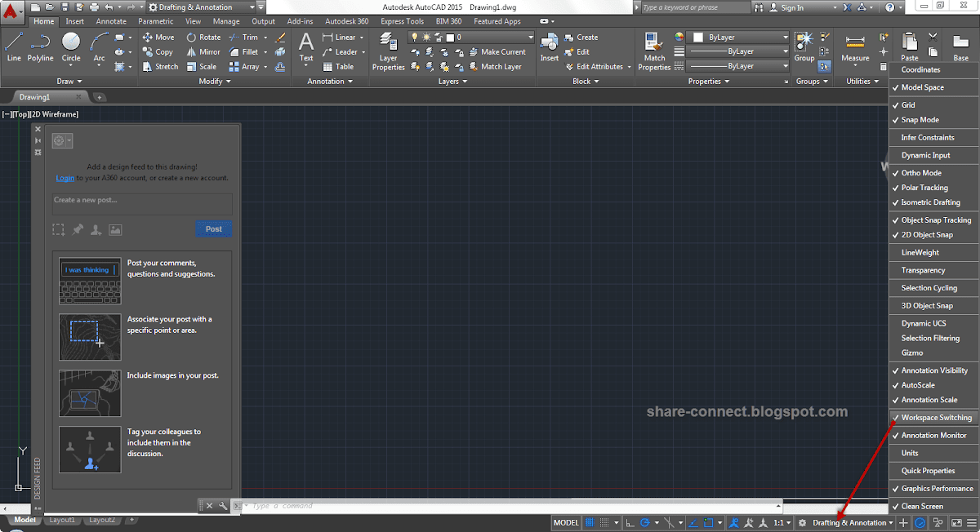Image resolution: width=980 pixels, height=532 pixels.
Task: Enable LineWeight in customization list
Action: pos(933,253)
